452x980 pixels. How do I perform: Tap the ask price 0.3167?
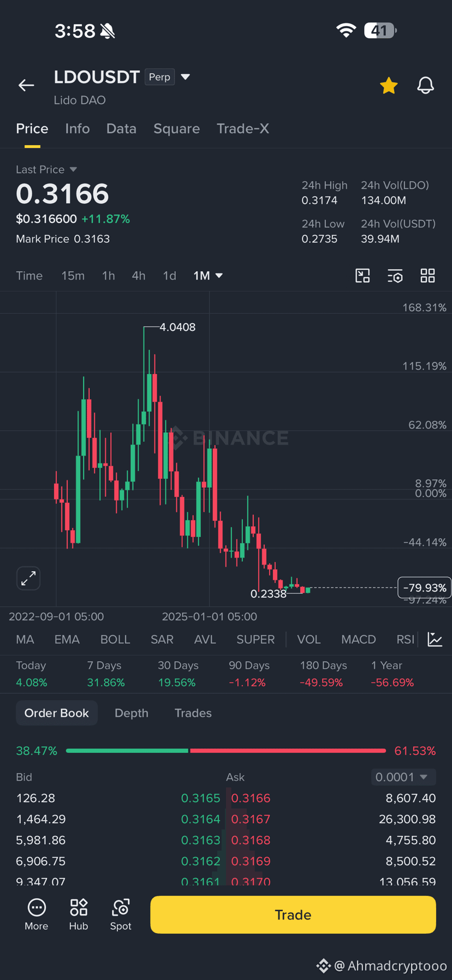click(x=251, y=819)
